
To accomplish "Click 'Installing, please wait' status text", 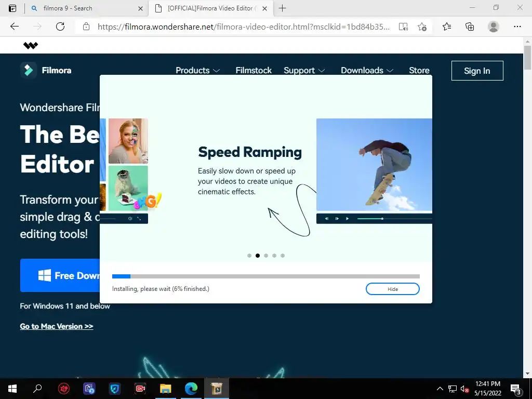I will point(161,289).
